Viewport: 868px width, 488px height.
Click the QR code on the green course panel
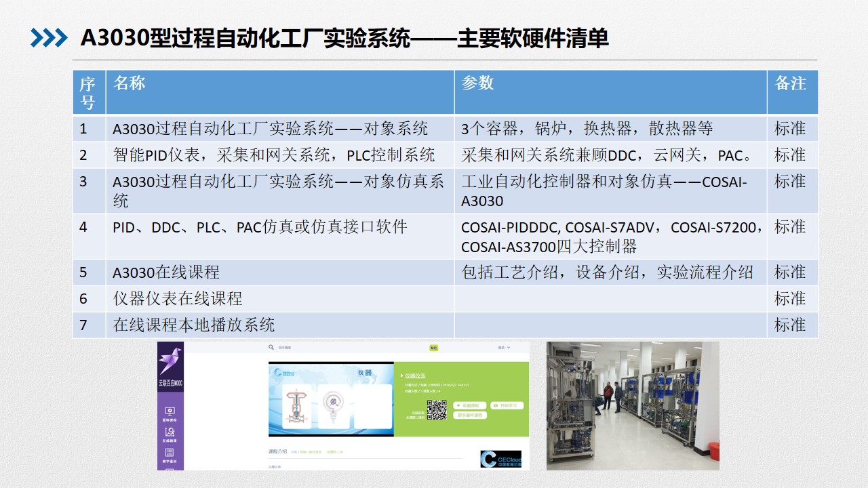click(x=437, y=410)
